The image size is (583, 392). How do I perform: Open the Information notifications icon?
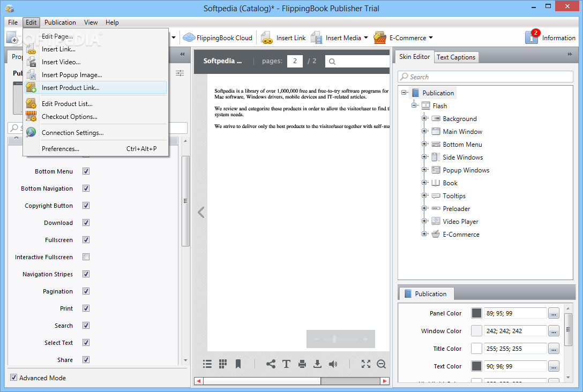point(532,37)
